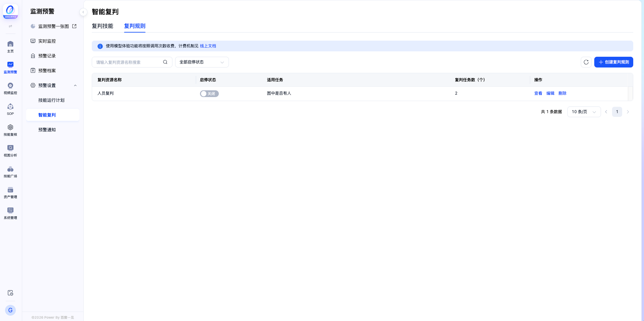Click the 复判任务数 column header

click(x=470, y=80)
